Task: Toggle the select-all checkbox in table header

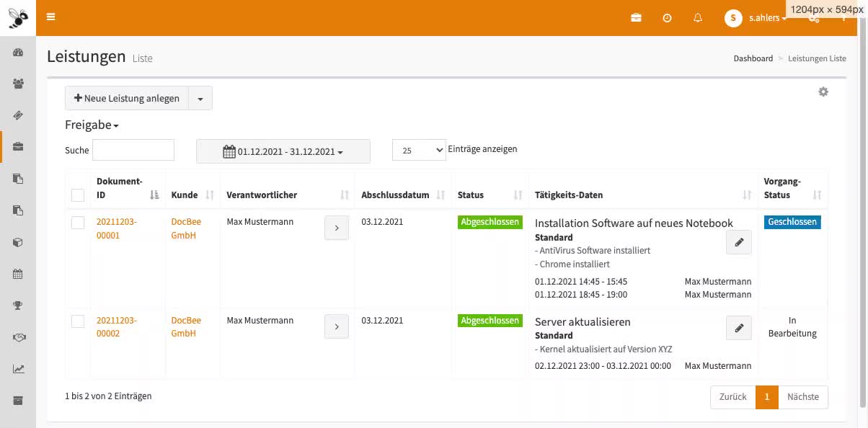Action: point(78,195)
